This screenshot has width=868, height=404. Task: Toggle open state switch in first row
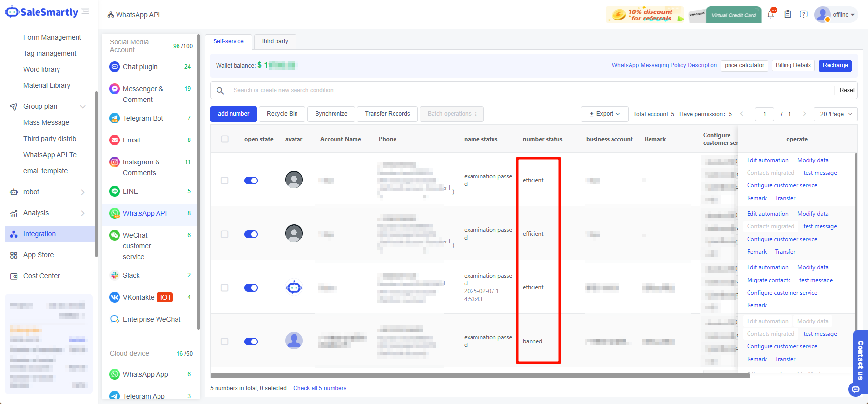[251, 181]
